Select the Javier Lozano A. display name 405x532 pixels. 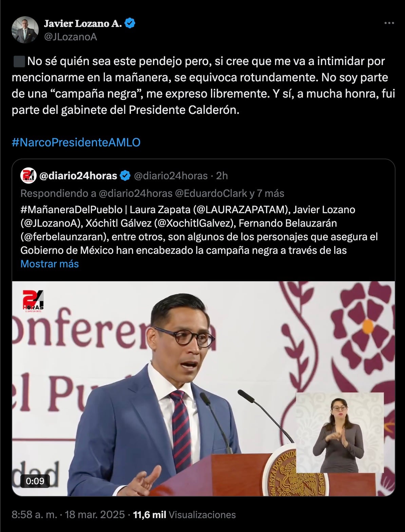tap(83, 23)
